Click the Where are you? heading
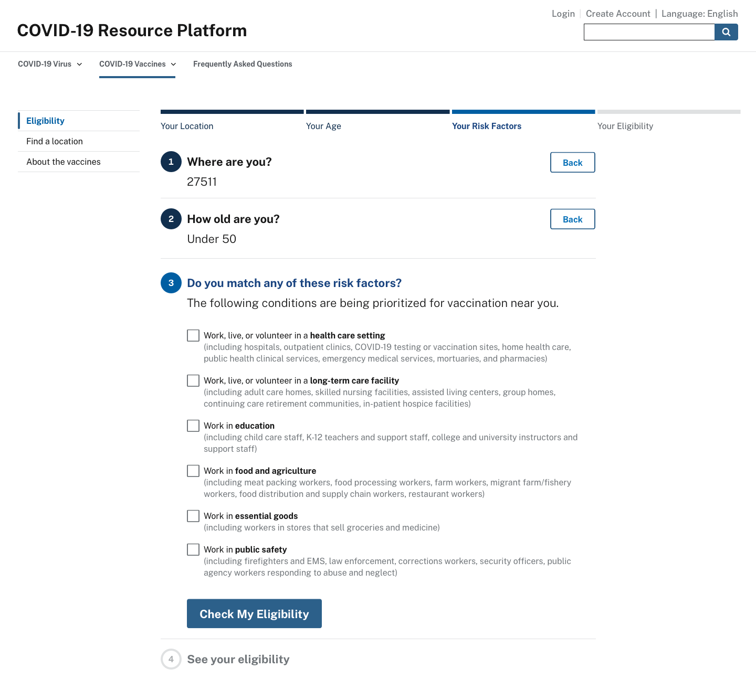756x700 pixels. pos(229,162)
